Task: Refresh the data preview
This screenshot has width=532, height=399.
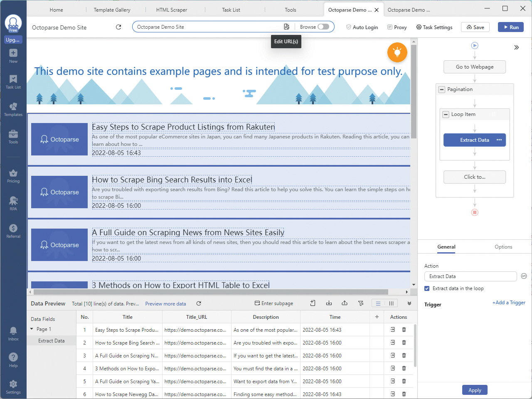Action: pyautogui.click(x=199, y=303)
